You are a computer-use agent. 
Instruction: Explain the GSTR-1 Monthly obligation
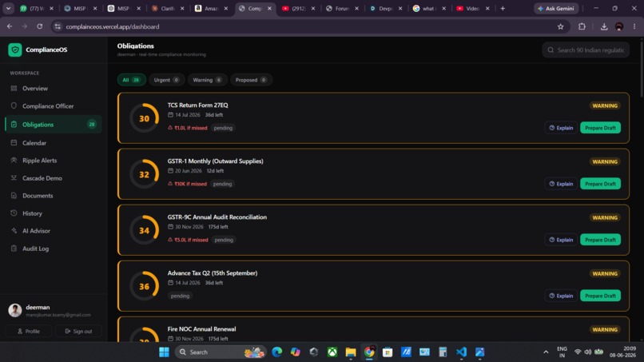click(x=561, y=184)
